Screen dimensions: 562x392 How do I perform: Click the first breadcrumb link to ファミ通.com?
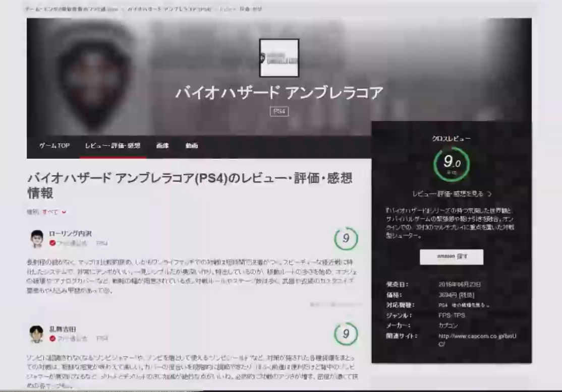[x=71, y=9]
